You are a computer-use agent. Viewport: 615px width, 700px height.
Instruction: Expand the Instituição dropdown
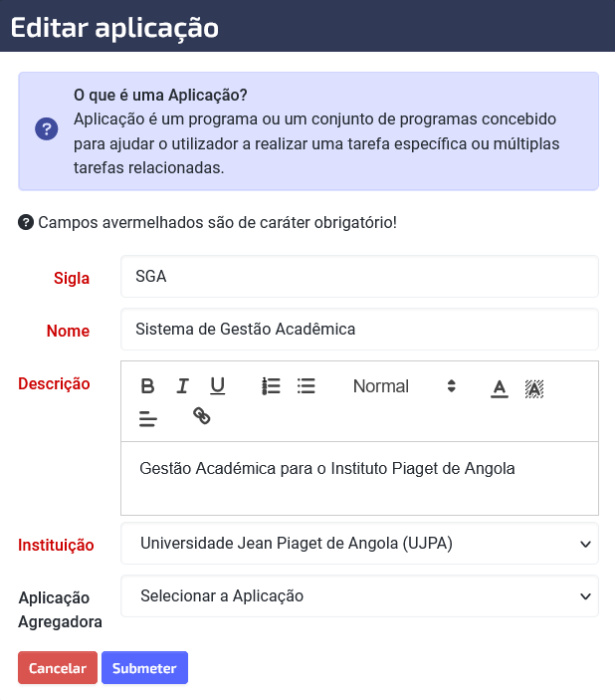359,544
